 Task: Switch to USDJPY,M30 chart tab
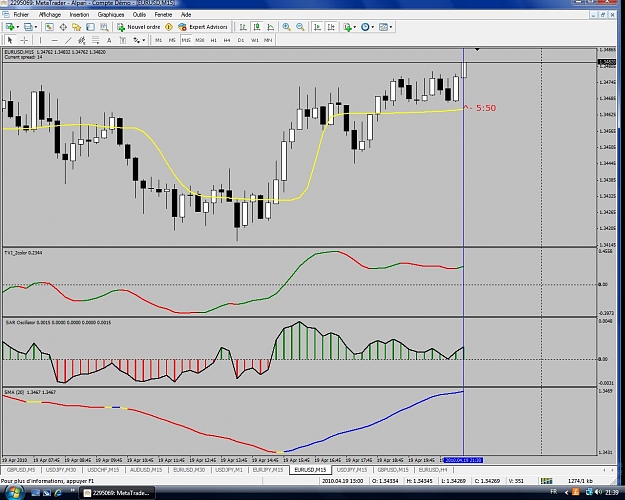click(x=61, y=470)
